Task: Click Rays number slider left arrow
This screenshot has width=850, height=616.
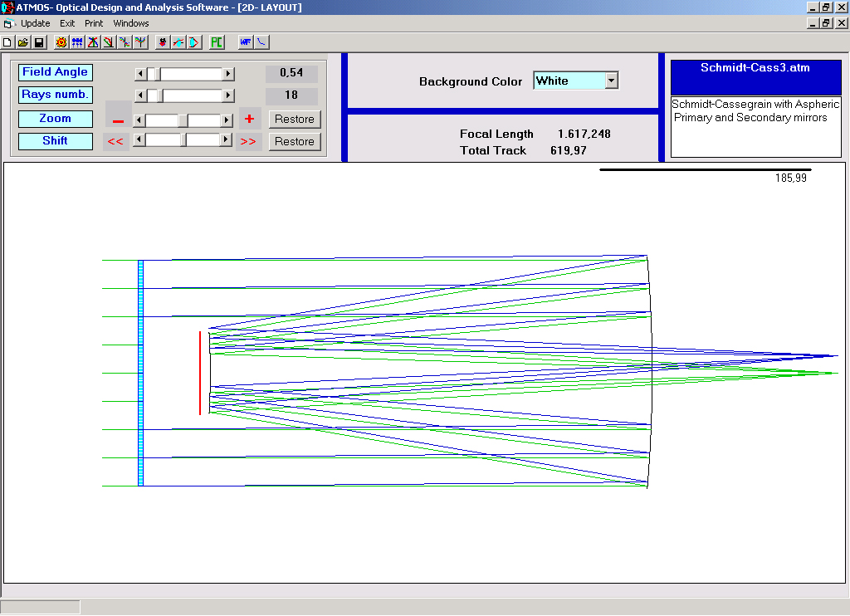Action: click(x=140, y=95)
